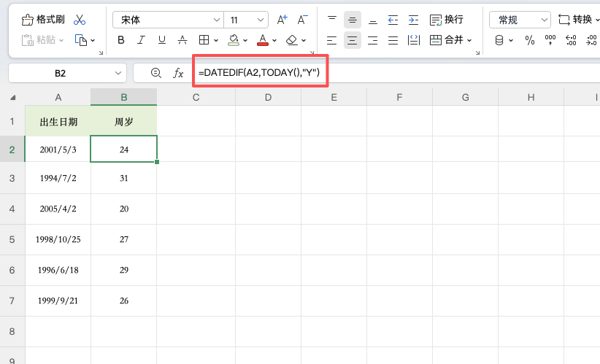Screen dimensions: 600x364
Task: Click the percent style icon
Action: [530, 40]
